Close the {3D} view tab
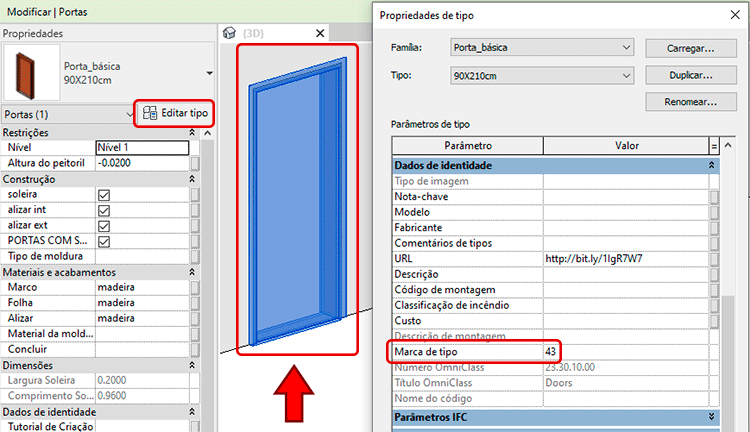 (x=321, y=33)
